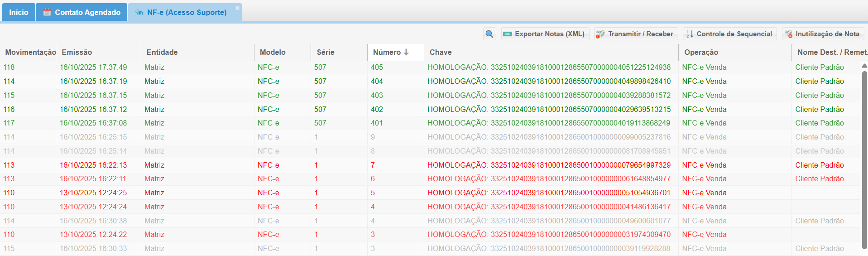Image resolution: width=868 pixels, height=256 pixels.
Task: Click the NF-e tab icon
Action: tap(139, 12)
